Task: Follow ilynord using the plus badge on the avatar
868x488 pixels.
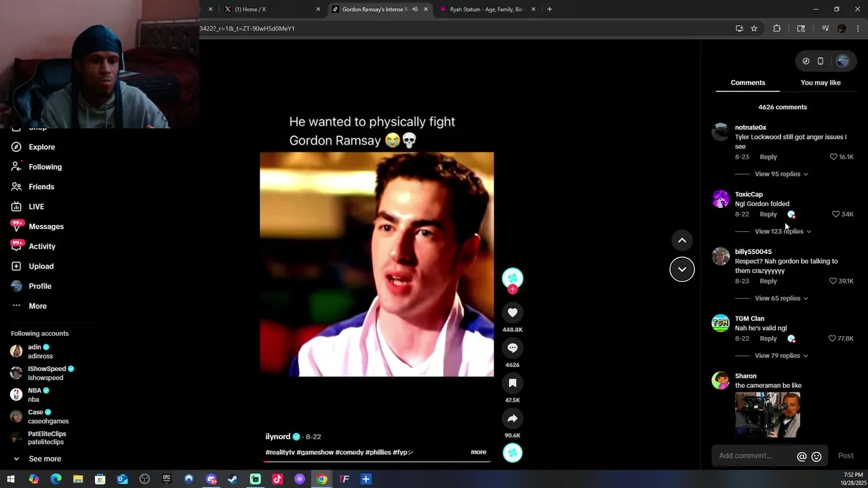Action: [513, 289]
